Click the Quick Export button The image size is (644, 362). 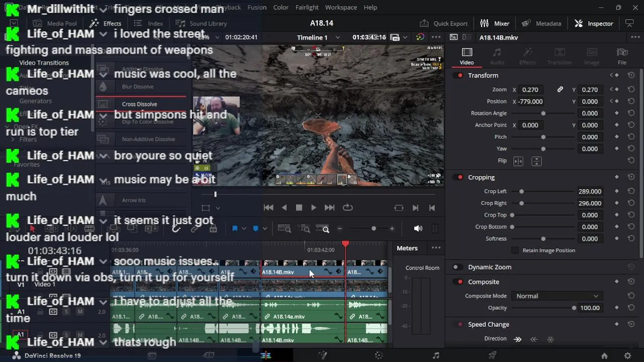[x=444, y=24]
